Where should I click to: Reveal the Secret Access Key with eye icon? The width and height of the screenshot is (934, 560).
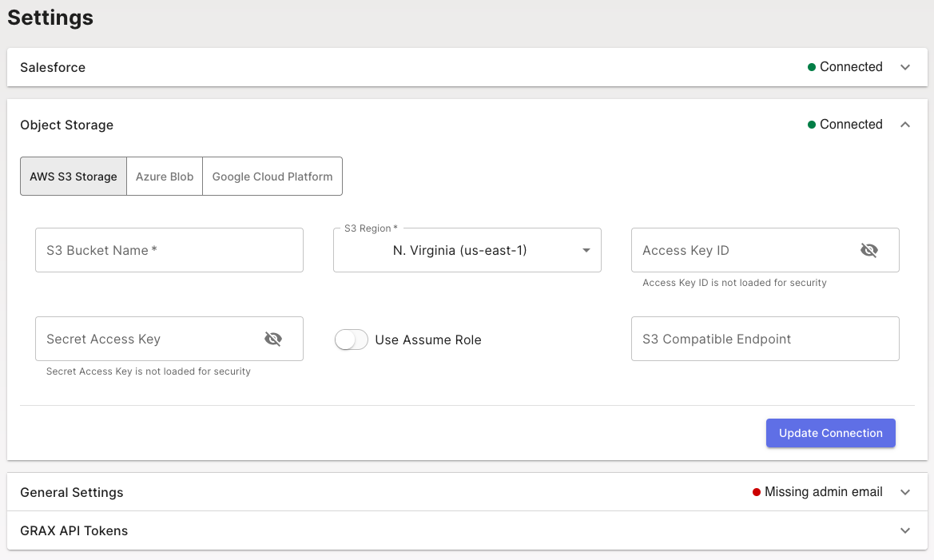click(273, 339)
